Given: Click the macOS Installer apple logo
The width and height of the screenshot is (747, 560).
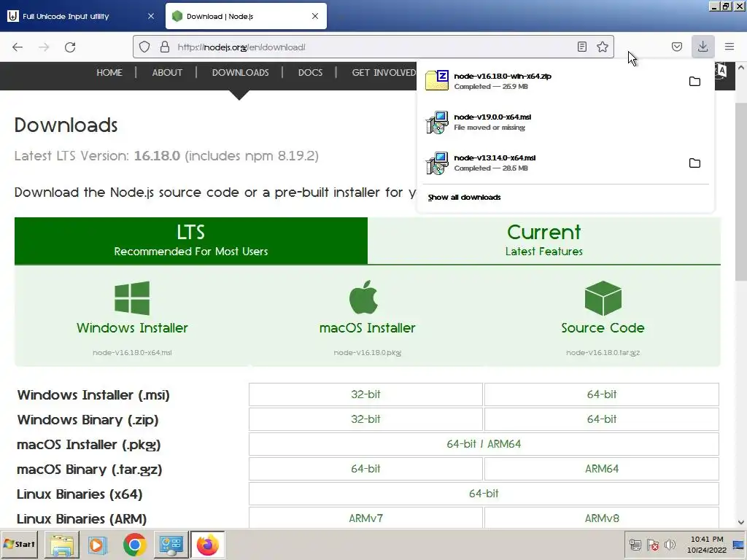Looking at the screenshot, I should tap(363, 297).
